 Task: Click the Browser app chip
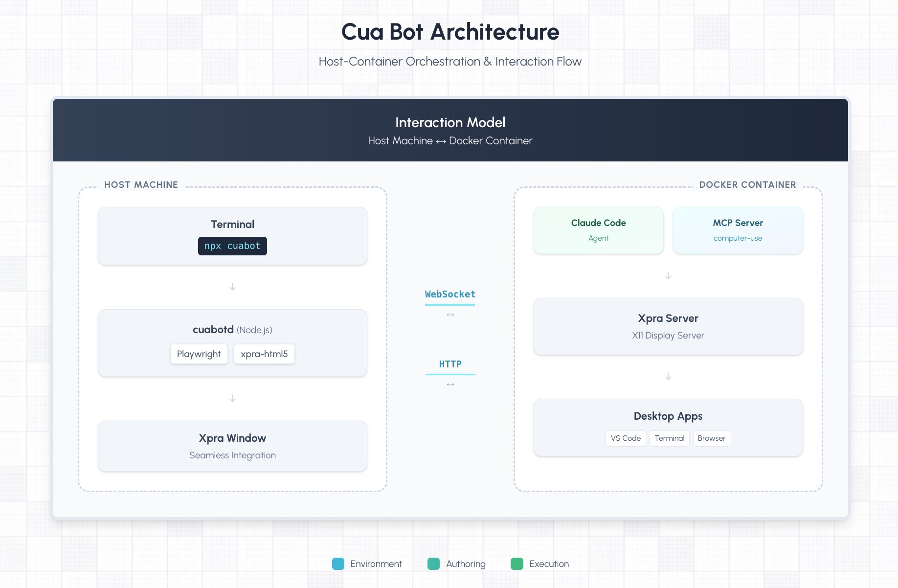(711, 438)
